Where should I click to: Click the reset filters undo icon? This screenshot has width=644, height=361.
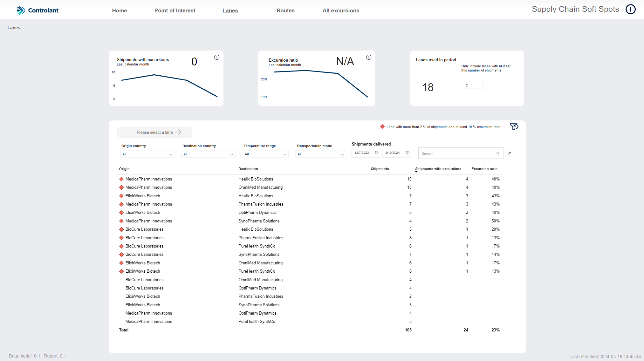pyautogui.click(x=514, y=126)
